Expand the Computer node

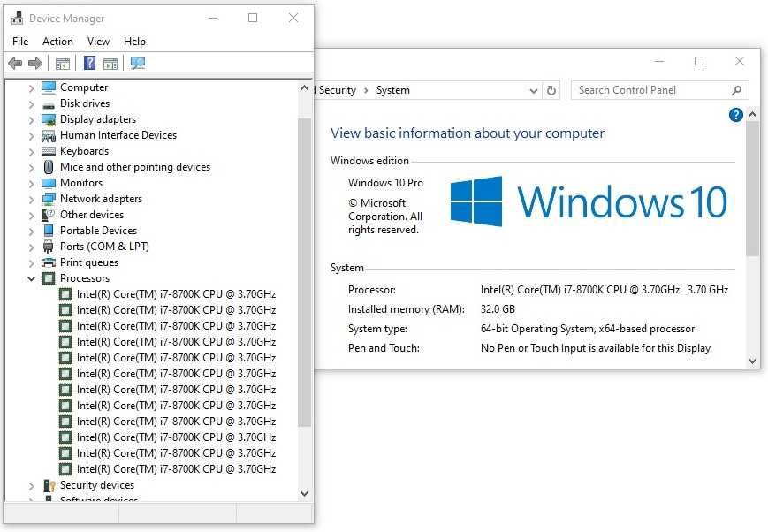tap(31, 88)
